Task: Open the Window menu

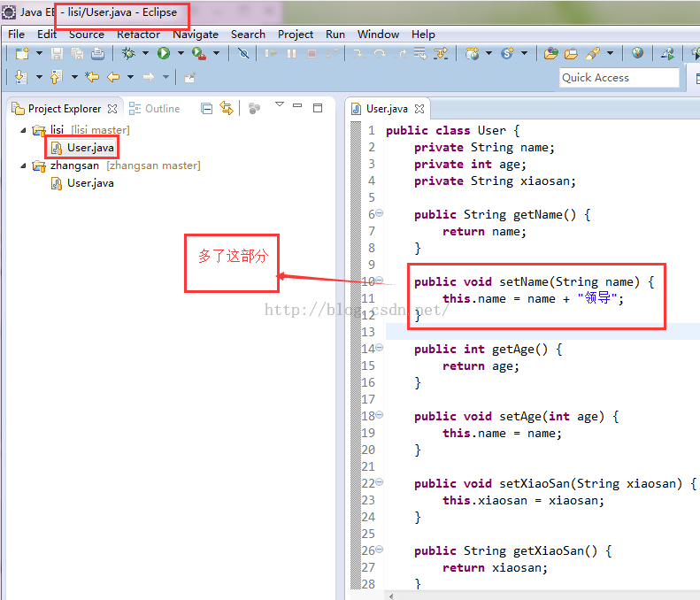Action: [x=378, y=35]
